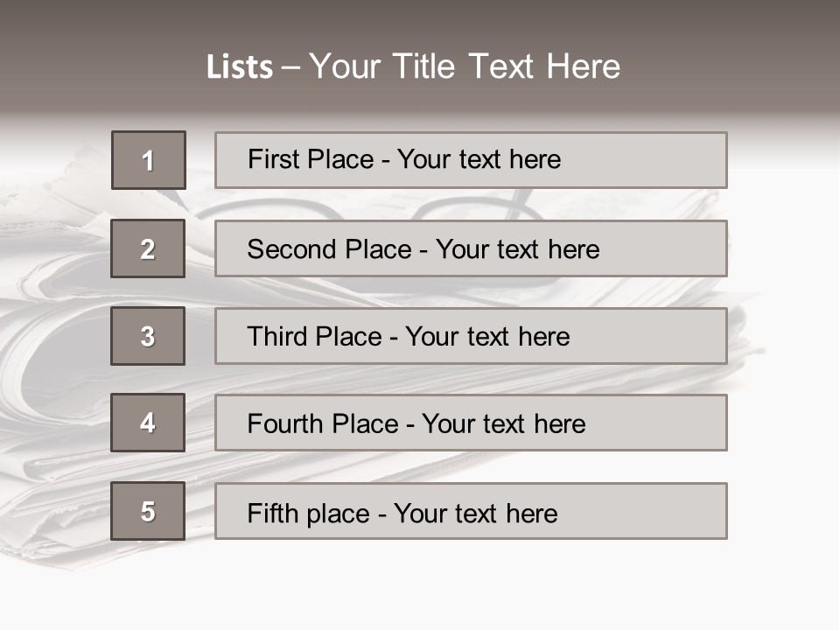Click the number 5 square

point(148,511)
